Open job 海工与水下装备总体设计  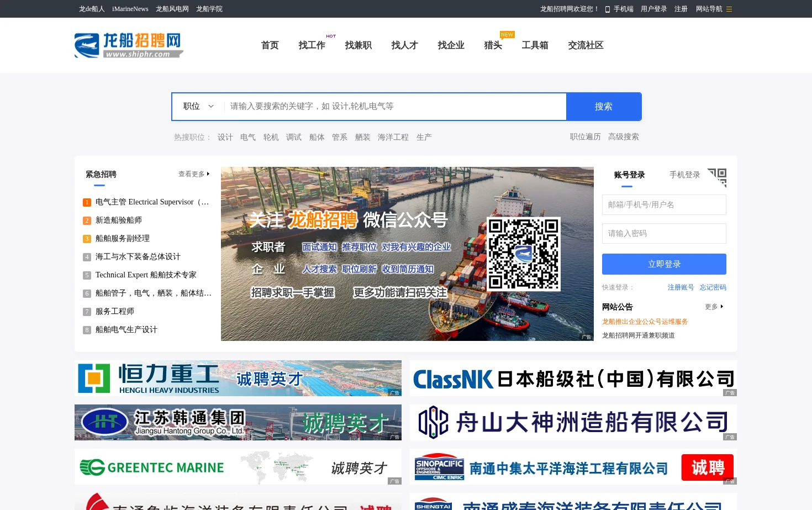138,257
